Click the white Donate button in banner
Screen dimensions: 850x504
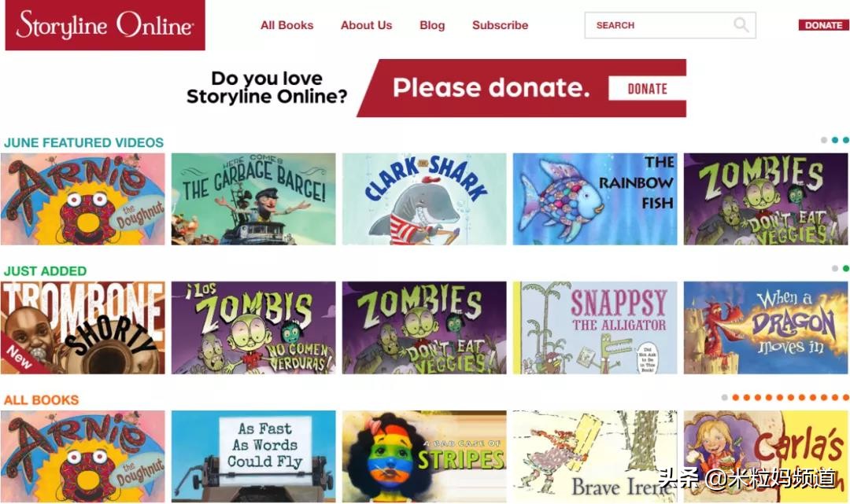click(x=647, y=88)
